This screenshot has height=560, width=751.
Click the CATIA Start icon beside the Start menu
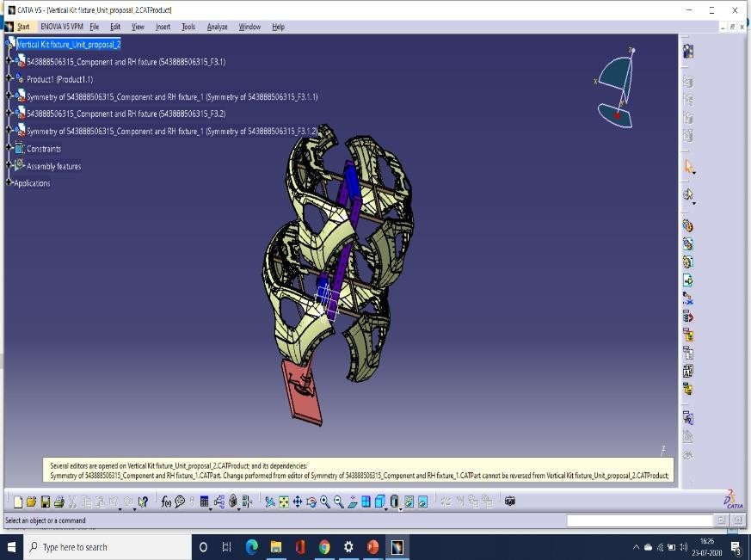[x=9, y=27]
